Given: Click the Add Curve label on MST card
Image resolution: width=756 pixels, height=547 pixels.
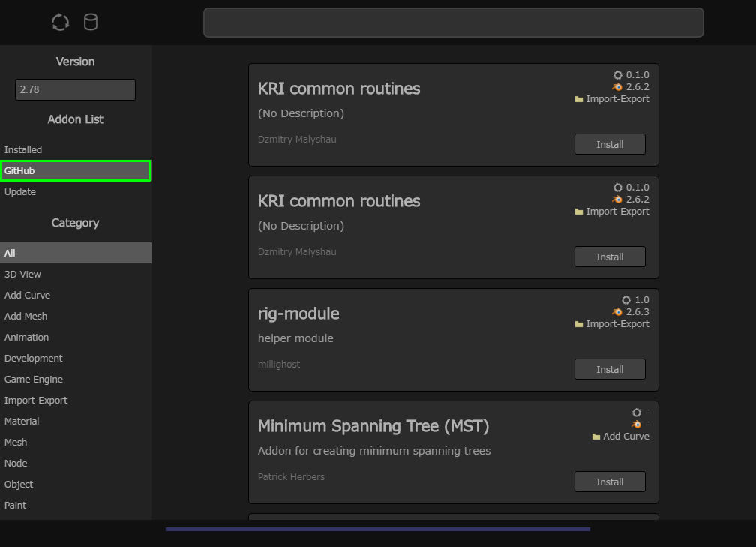Looking at the screenshot, I should click(x=626, y=437).
